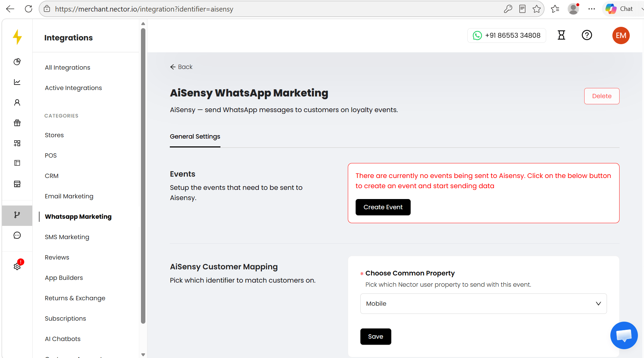Open the blue live chat widget
644x358 pixels.
[x=624, y=335]
